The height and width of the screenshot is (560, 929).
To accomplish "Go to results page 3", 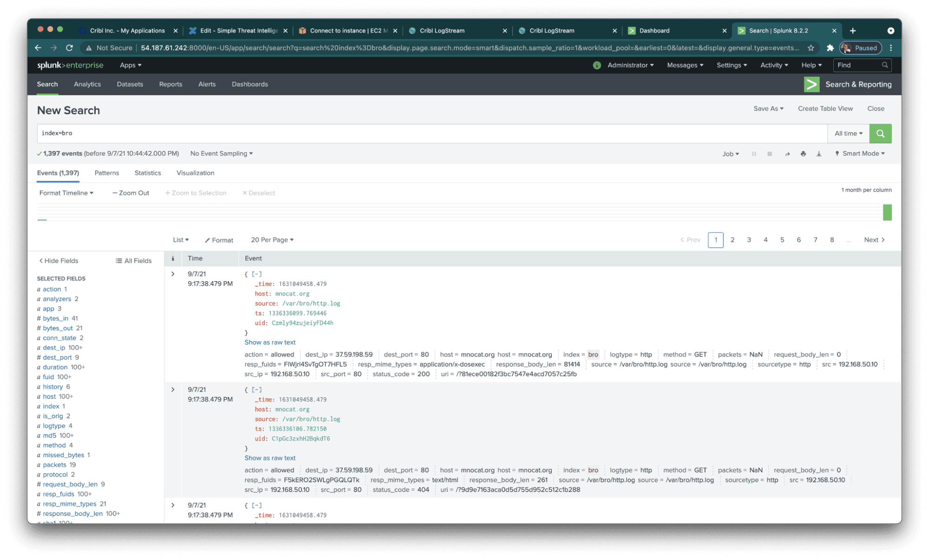I will tap(749, 240).
